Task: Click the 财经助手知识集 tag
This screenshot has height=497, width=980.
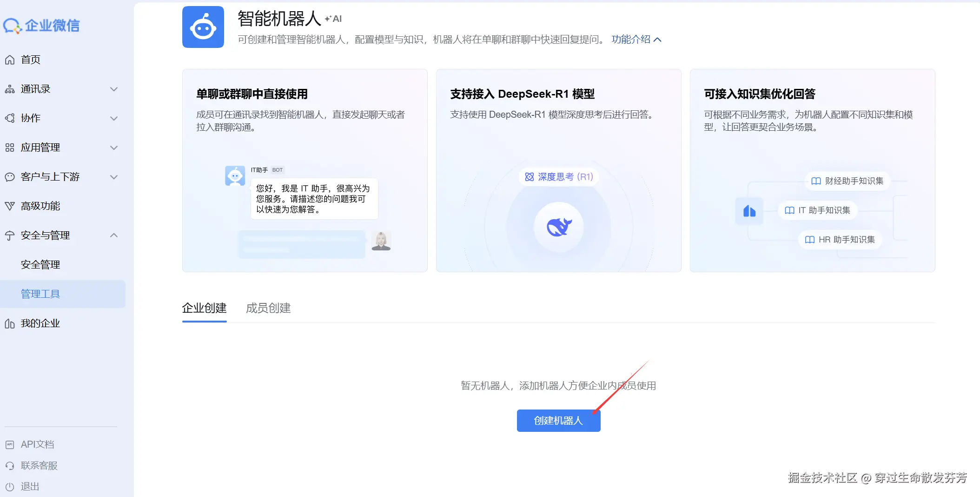Action: click(x=848, y=181)
